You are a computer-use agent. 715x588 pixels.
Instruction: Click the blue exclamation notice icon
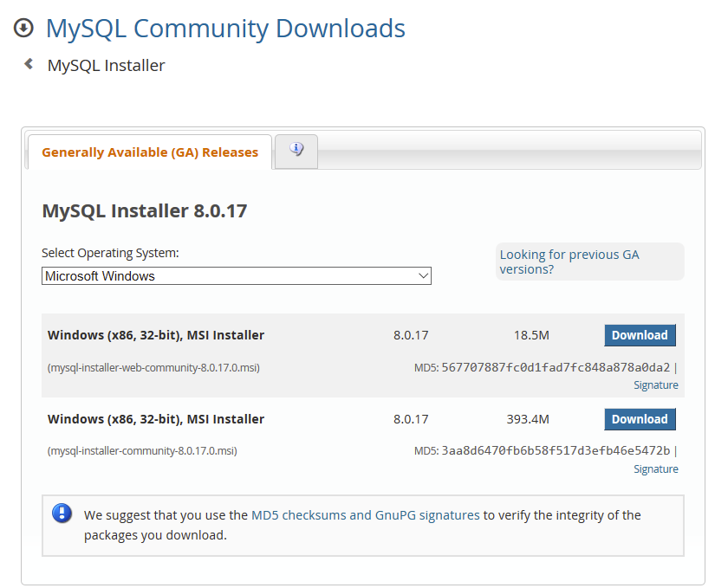tap(62, 514)
